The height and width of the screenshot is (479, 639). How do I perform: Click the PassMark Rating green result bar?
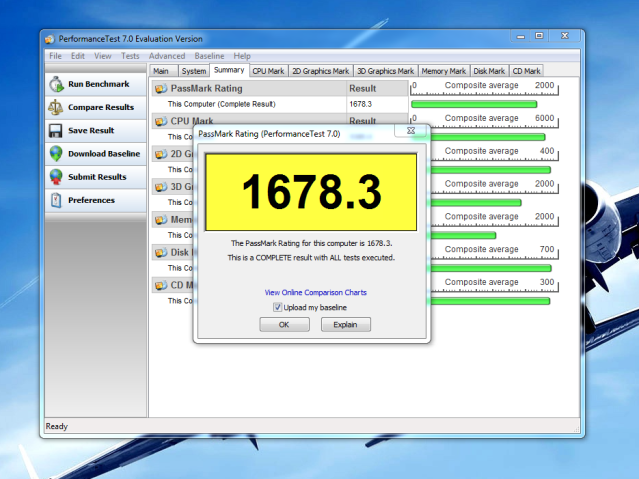coord(474,104)
